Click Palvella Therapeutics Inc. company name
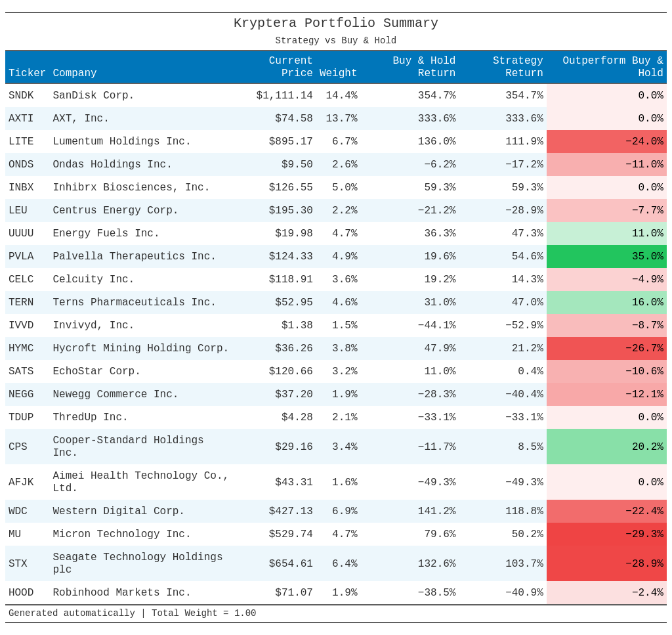 (x=134, y=256)
